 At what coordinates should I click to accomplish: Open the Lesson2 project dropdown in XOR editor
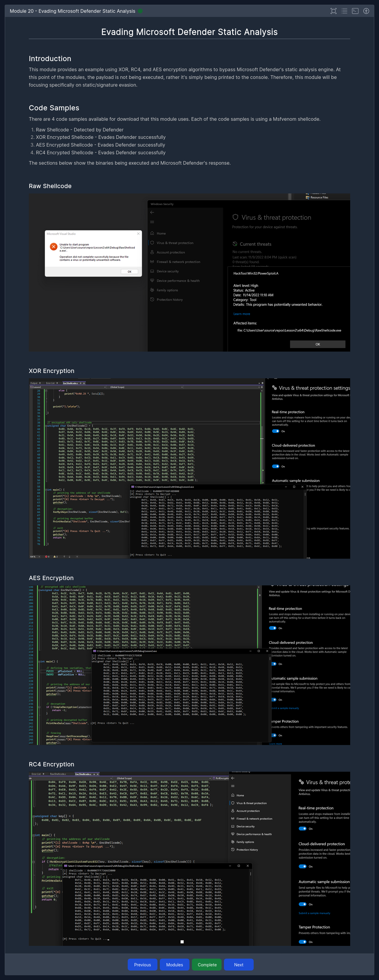coord(68,387)
